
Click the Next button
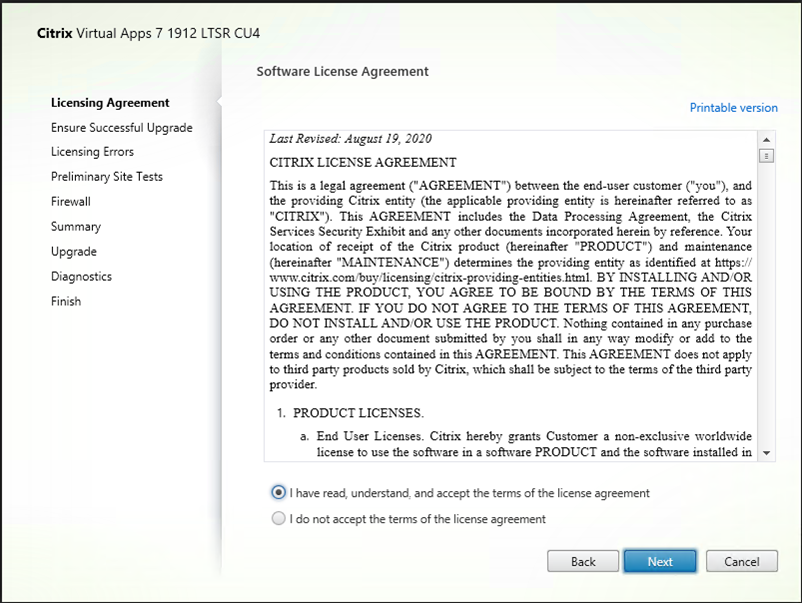click(x=659, y=561)
